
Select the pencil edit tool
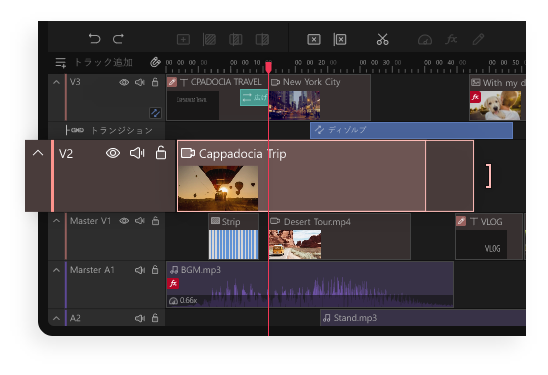[478, 39]
